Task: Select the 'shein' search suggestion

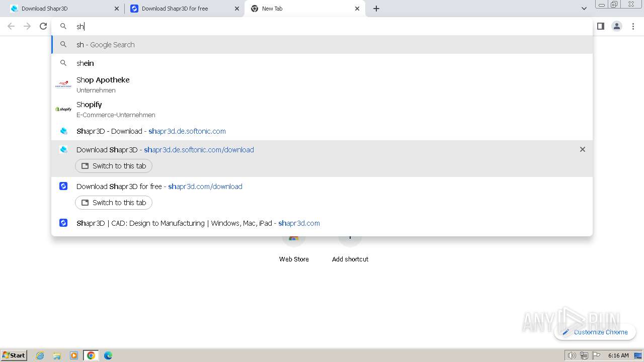Action: [x=322, y=63]
